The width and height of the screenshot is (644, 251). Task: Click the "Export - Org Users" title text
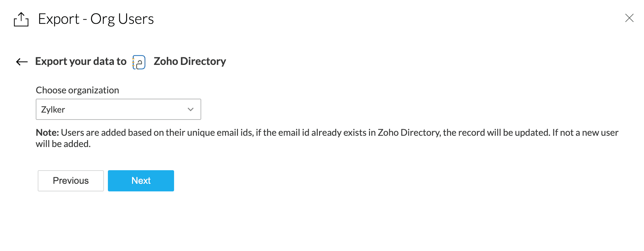tap(96, 19)
